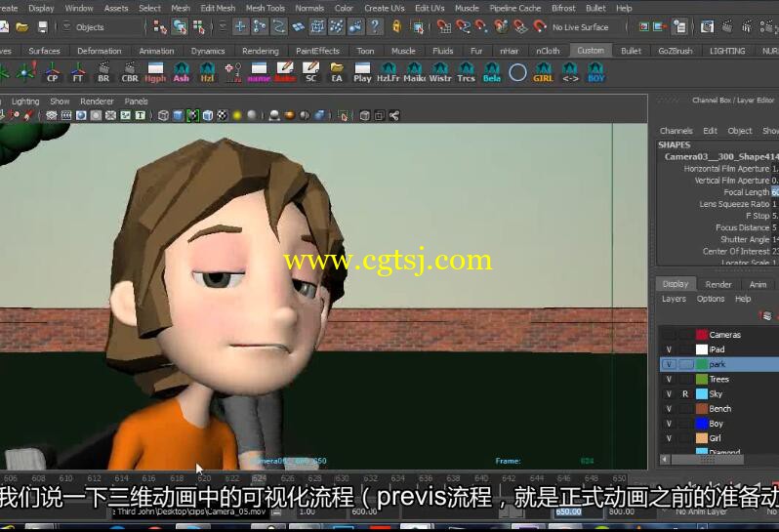The image size is (779, 532).
Task: Click the Cameras layer red color swatch
Action: tap(702, 335)
